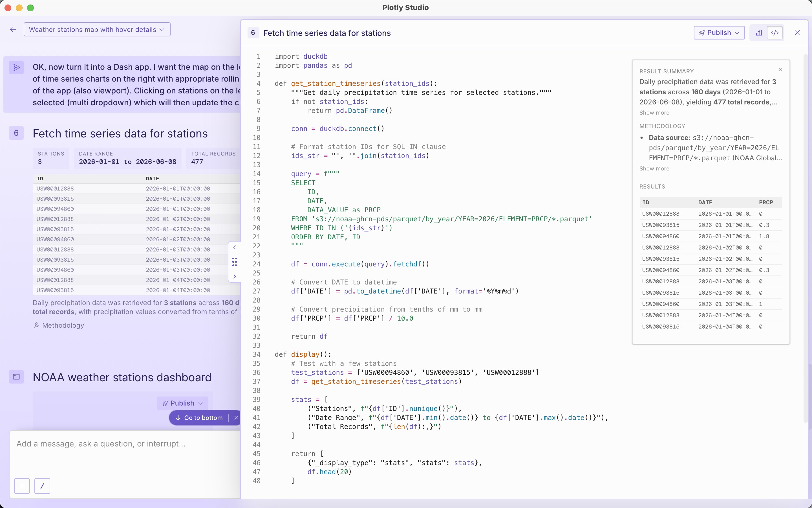The image size is (812, 508).
Task: Place cursor on code line 19 FROM clause
Action: click(x=442, y=219)
